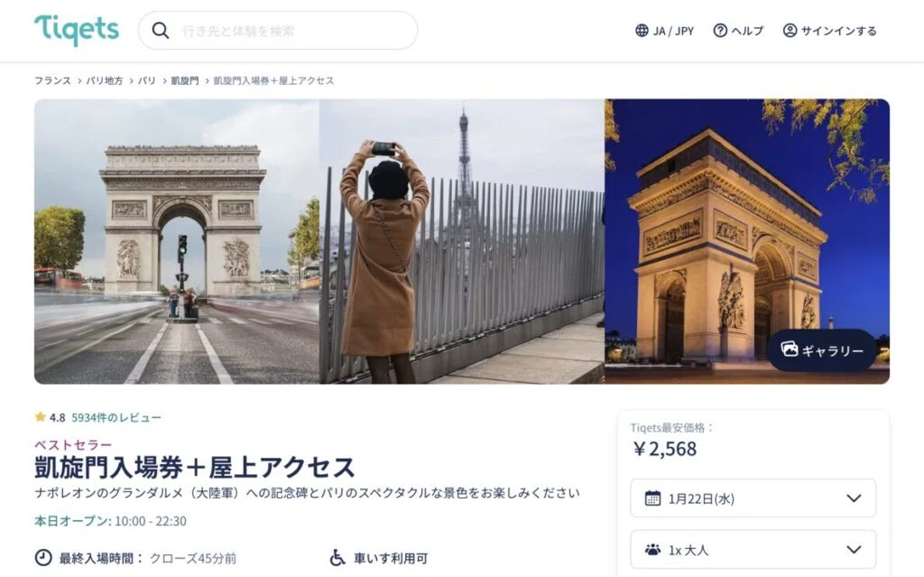Click the 4.8 rating value
The image size is (924, 577).
[57, 418]
